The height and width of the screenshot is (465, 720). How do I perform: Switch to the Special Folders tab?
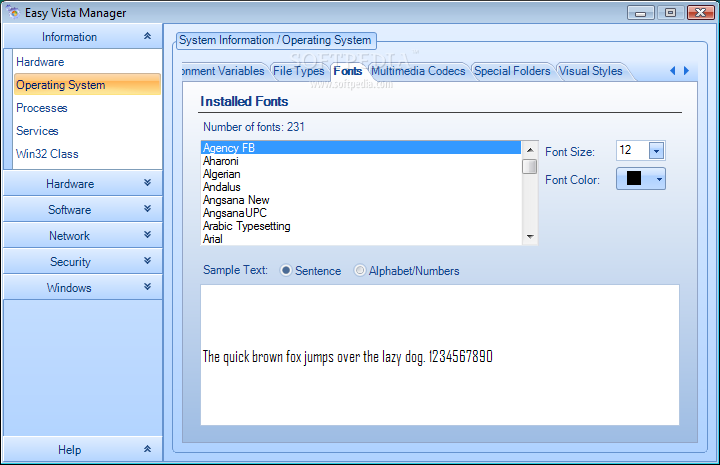tap(512, 71)
